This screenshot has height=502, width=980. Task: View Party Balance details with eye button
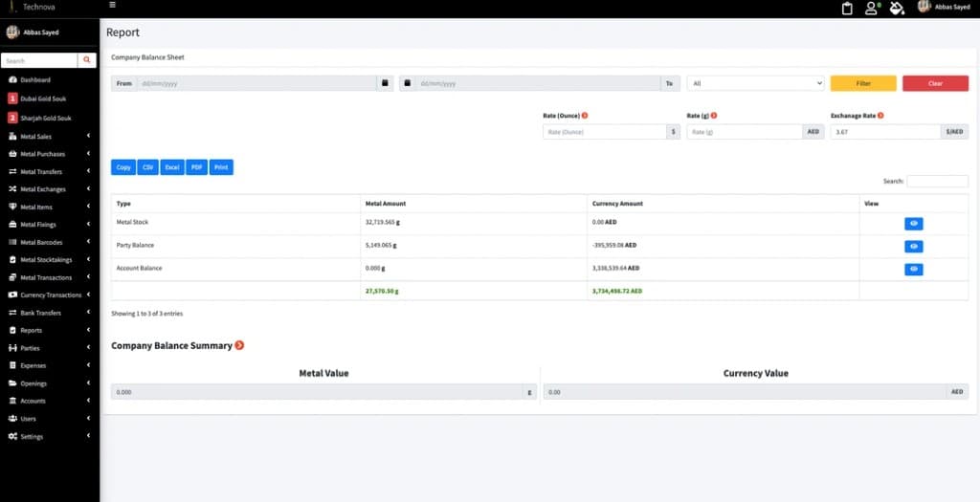[913, 247]
